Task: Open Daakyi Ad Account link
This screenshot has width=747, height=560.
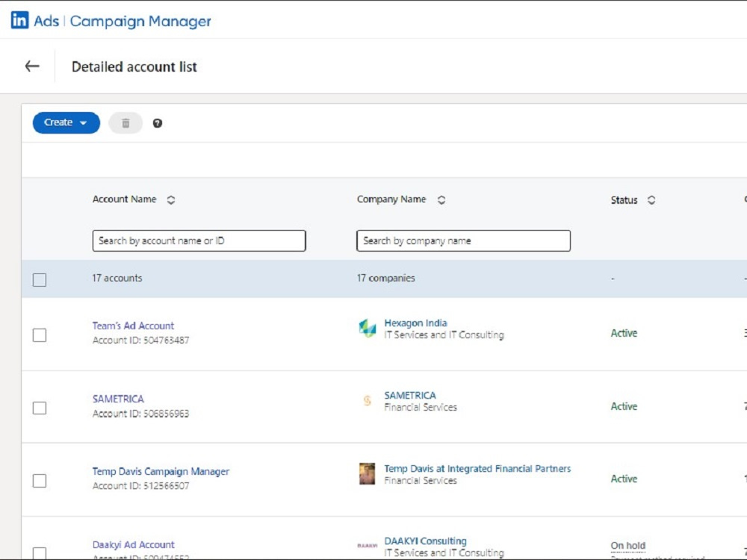Action: (134, 544)
